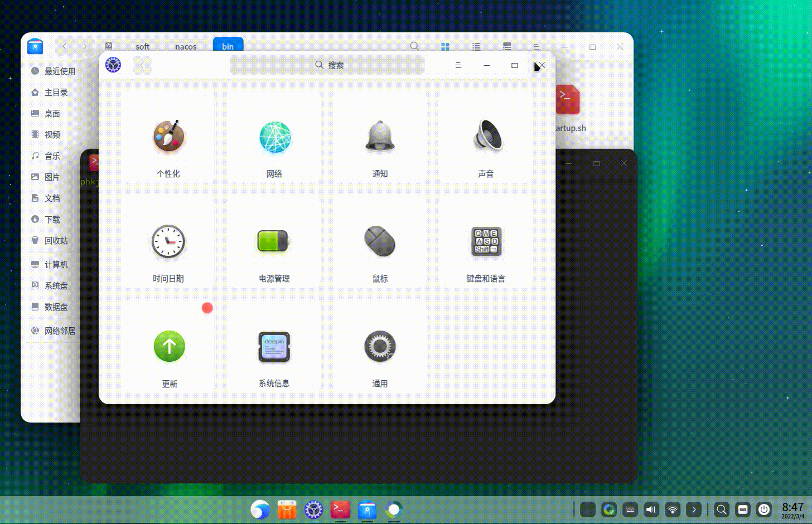The image size is (812, 524).
Task: Click the back arrow in control center
Action: [142, 65]
